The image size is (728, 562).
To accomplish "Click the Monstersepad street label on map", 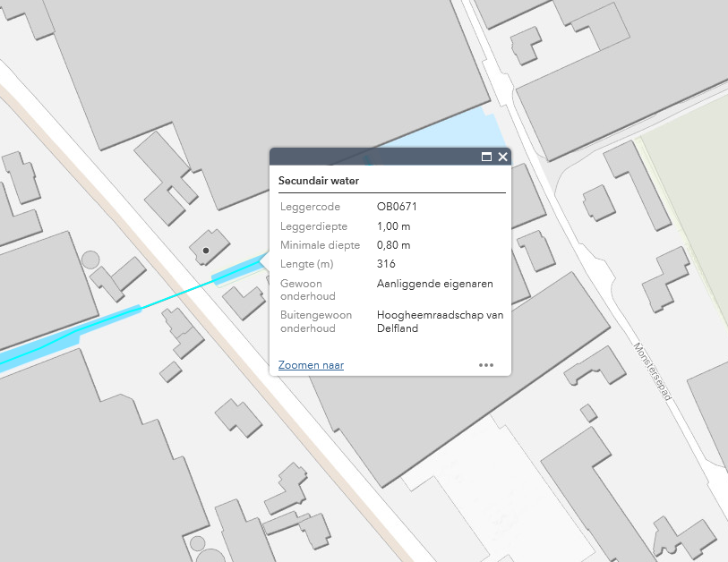I will pos(653,371).
